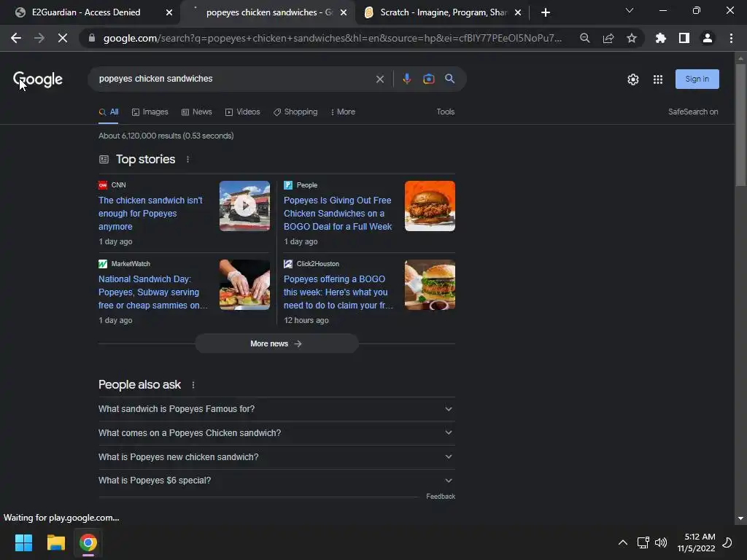Switch to the Scratch browser tab
The height and width of the screenshot is (560, 747).
pyautogui.click(x=443, y=12)
